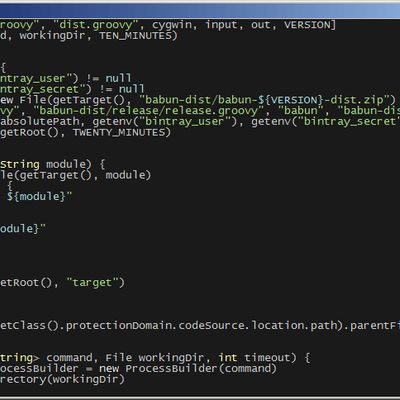Click the null keyword after ntray_secret

pos(131,89)
